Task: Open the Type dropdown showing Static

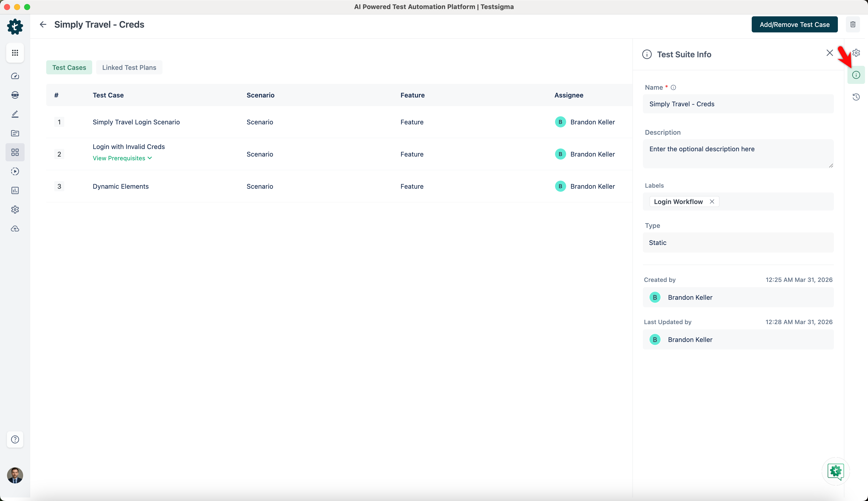Action: [738, 243]
